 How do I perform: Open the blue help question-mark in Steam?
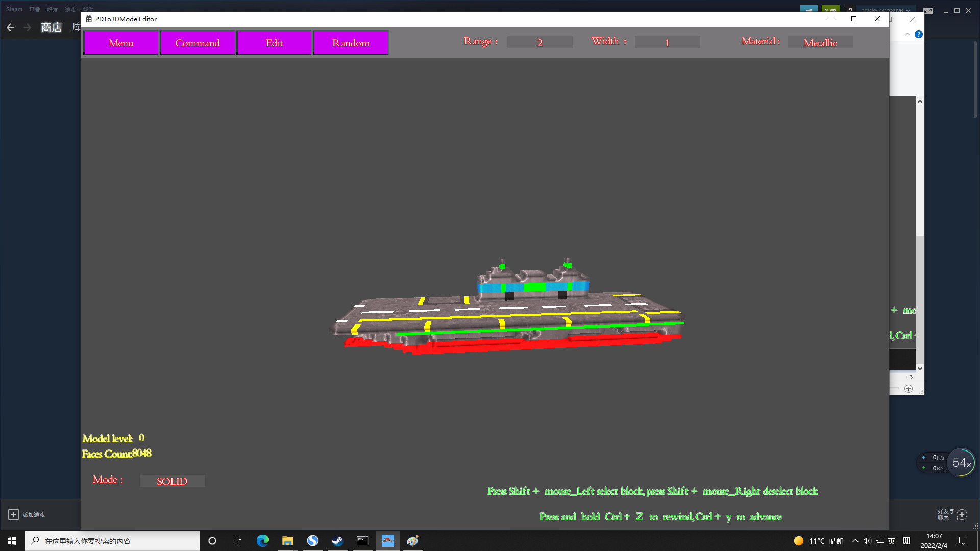point(919,35)
